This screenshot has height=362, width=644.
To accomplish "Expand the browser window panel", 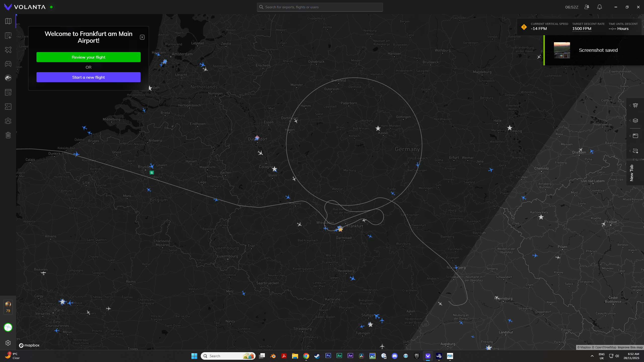I will point(635,136).
